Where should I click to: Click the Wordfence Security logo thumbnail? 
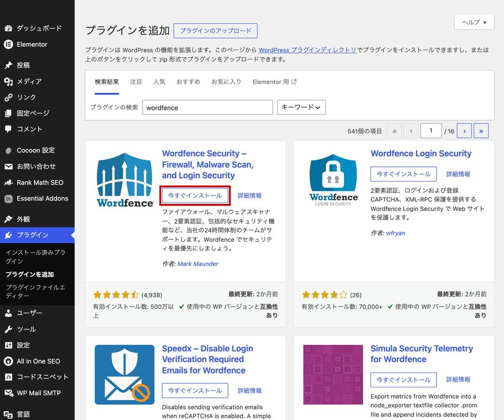click(x=125, y=179)
